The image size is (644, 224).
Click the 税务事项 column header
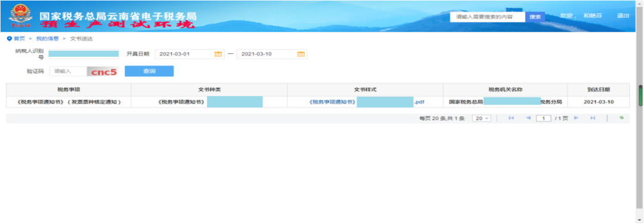coord(69,90)
